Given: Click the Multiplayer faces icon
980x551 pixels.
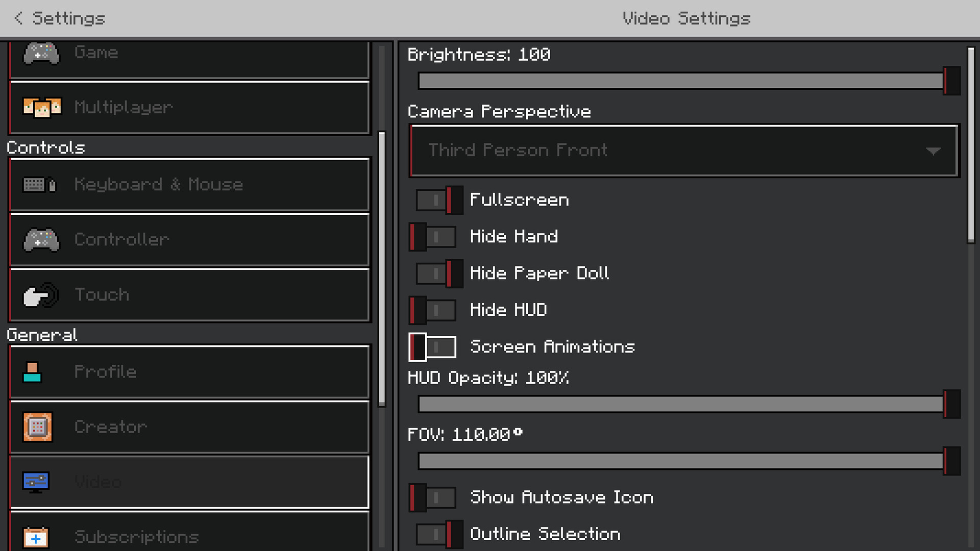Looking at the screenshot, I should (x=42, y=107).
